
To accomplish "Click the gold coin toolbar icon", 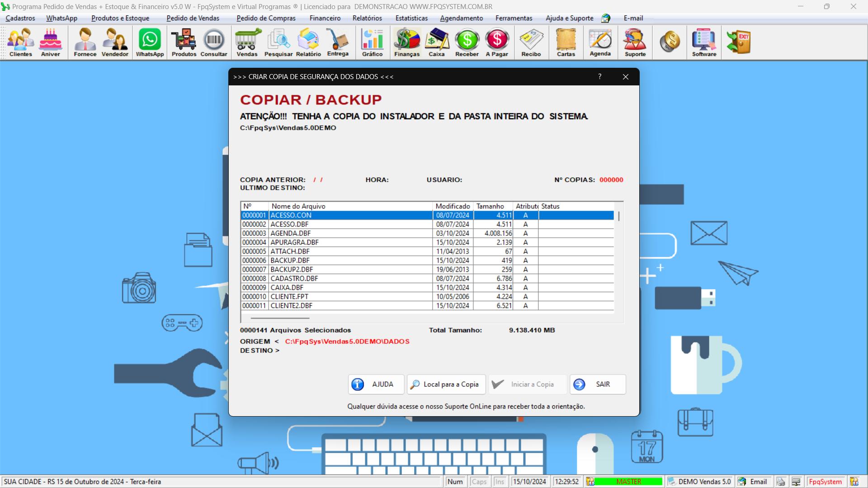I will (670, 42).
